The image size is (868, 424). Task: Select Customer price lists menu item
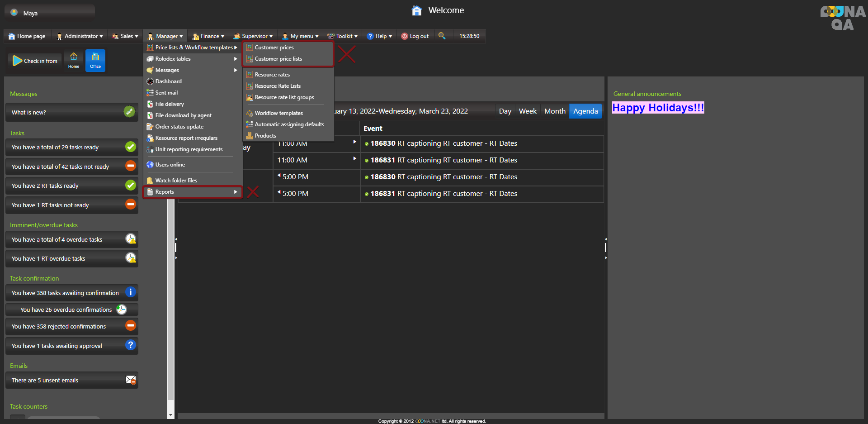coord(278,59)
